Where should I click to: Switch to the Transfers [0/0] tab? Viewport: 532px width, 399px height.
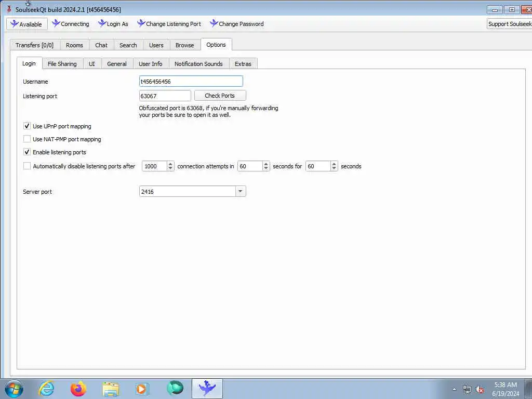(35, 45)
